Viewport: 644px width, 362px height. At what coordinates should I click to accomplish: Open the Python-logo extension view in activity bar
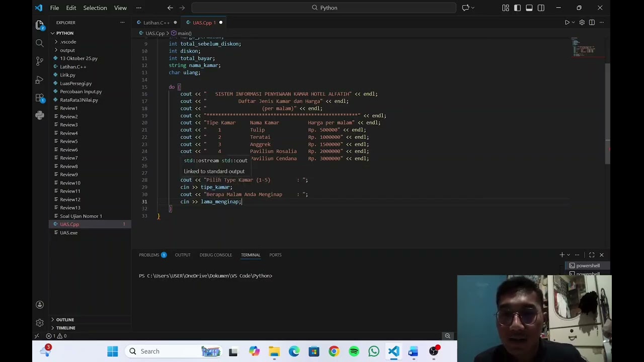click(x=40, y=116)
